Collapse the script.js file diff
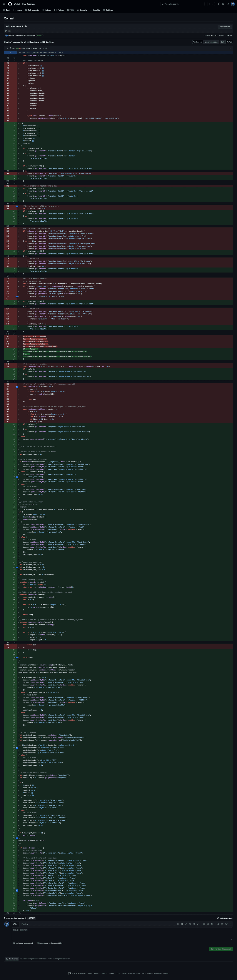Image resolution: width=237 pixels, height=980 pixels. point(7,48)
